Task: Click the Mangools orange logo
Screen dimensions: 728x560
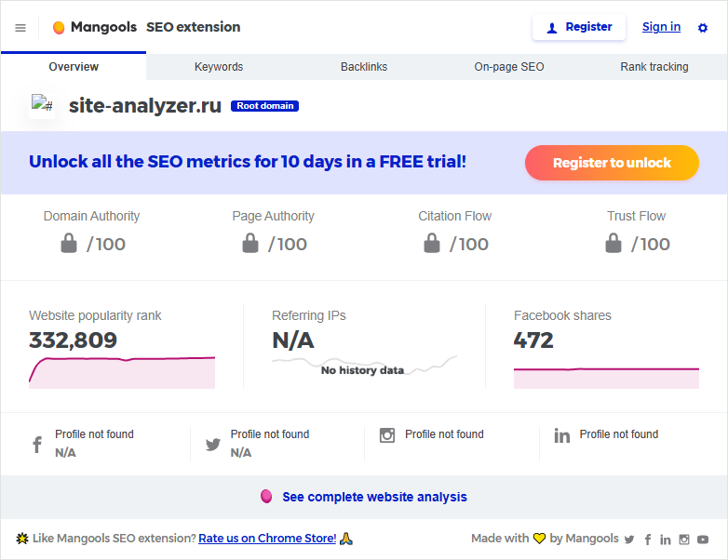Action: [59, 28]
